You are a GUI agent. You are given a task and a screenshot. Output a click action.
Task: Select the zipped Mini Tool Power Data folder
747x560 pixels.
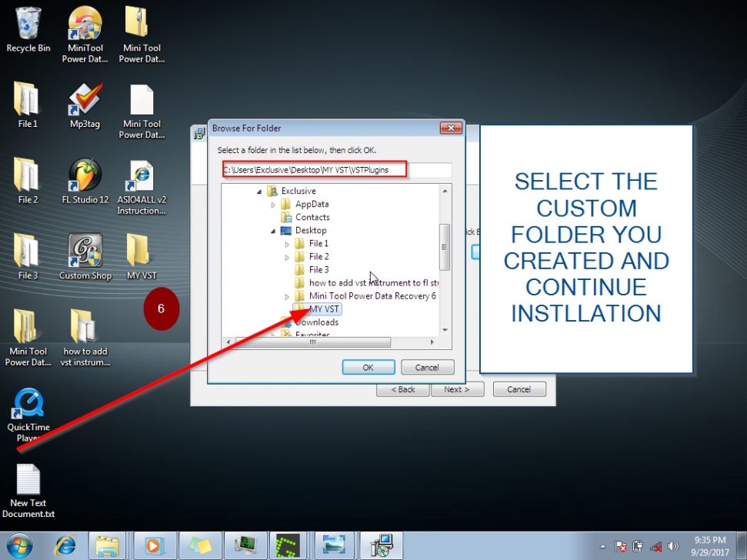pyautogui.click(x=142, y=35)
